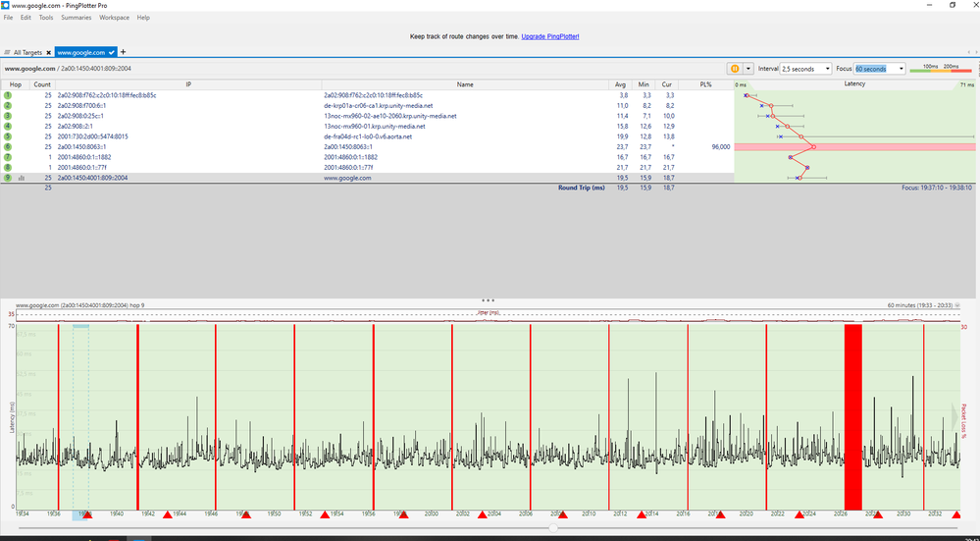Toggle the graph icon on hop 9
Image resolution: width=980 pixels, height=541 pixels.
coord(21,178)
